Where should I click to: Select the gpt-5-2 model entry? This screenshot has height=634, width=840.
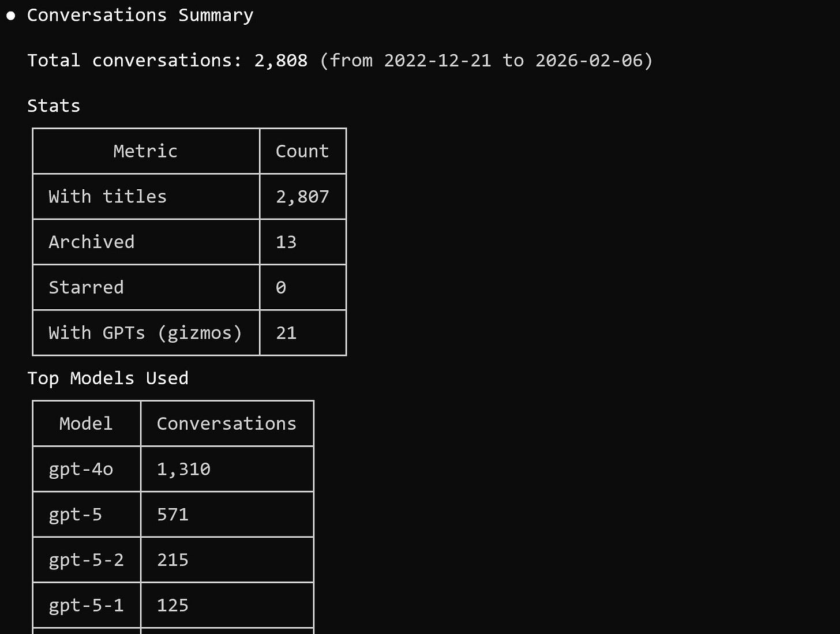(86, 559)
